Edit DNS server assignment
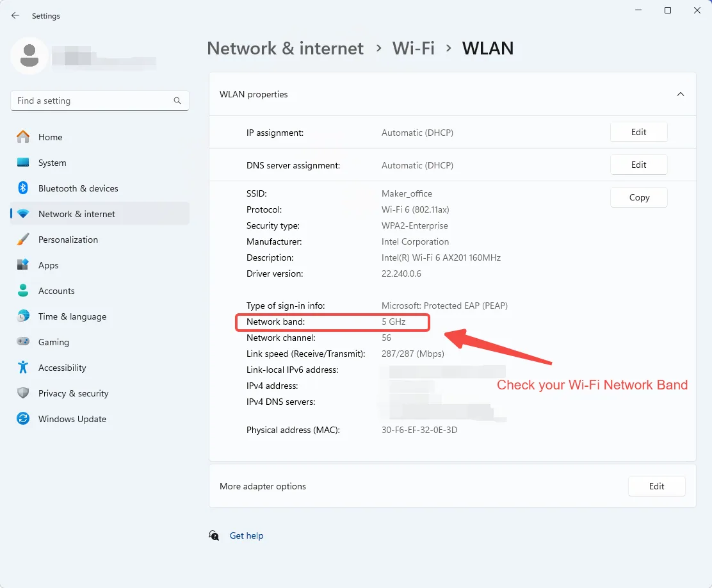The height and width of the screenshot is (588, 712). [x=638, y=165]
